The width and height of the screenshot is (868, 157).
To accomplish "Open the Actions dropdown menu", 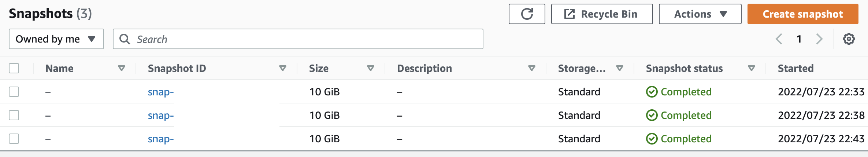I will (x=700, y=14).
